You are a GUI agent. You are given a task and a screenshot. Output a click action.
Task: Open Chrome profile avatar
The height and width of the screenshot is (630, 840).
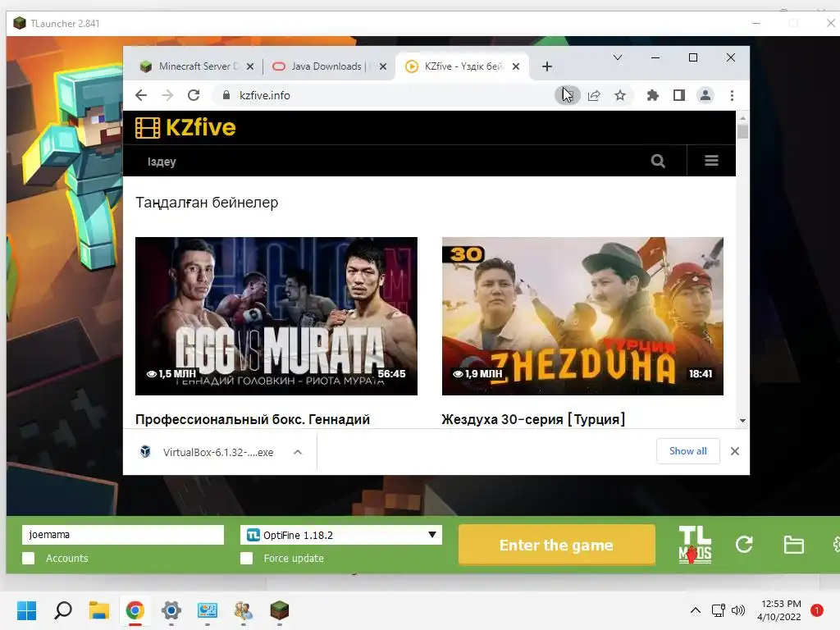pos(705,95)
